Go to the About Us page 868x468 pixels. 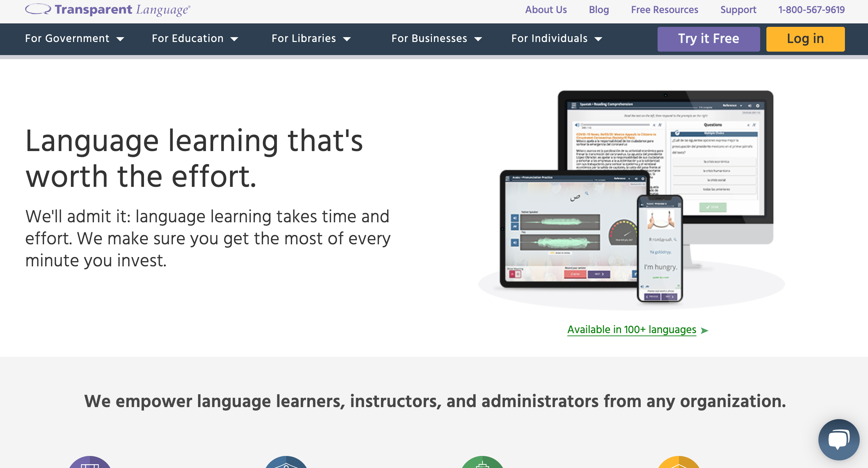click(x=546, y=10)
